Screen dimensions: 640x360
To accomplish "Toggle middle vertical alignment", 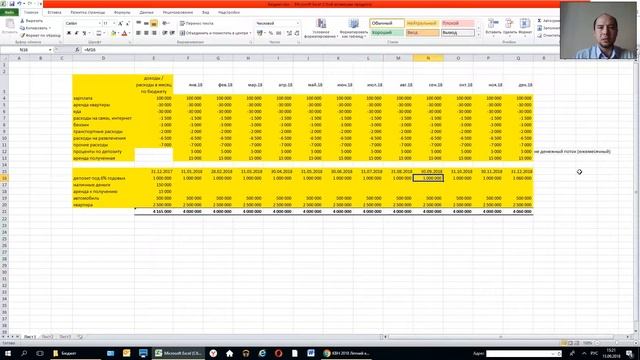I will click(146, 24).
